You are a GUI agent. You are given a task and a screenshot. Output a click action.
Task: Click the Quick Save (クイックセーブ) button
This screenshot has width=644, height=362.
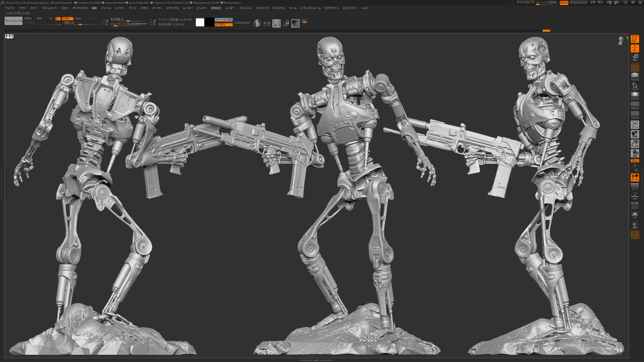tap(525, 3)
